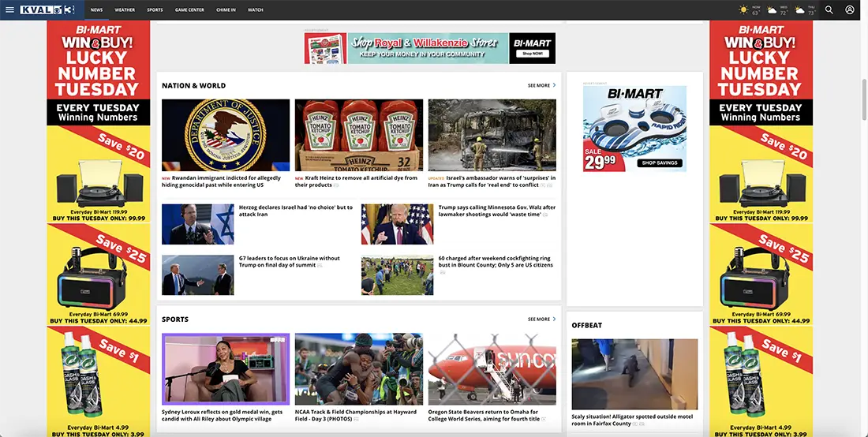Open burned bus firefighters thumbnail
This screenshot has height=437, width=868.
(x=492, y=135)
